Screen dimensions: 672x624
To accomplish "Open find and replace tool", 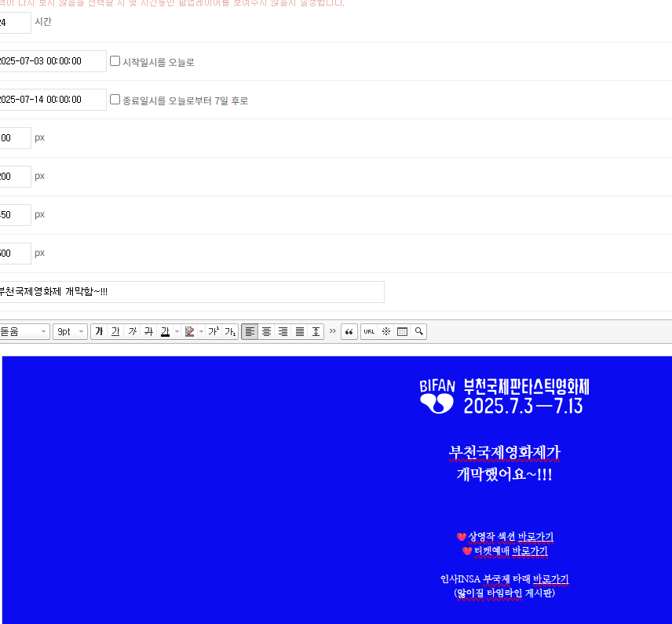I will tap(418, 332).
